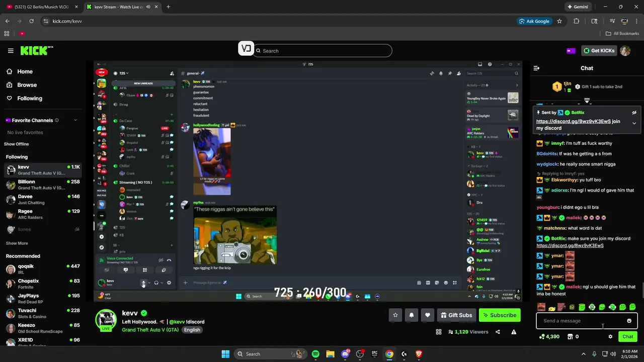Hide the pinned BotRix message

[x=634, y=113]
